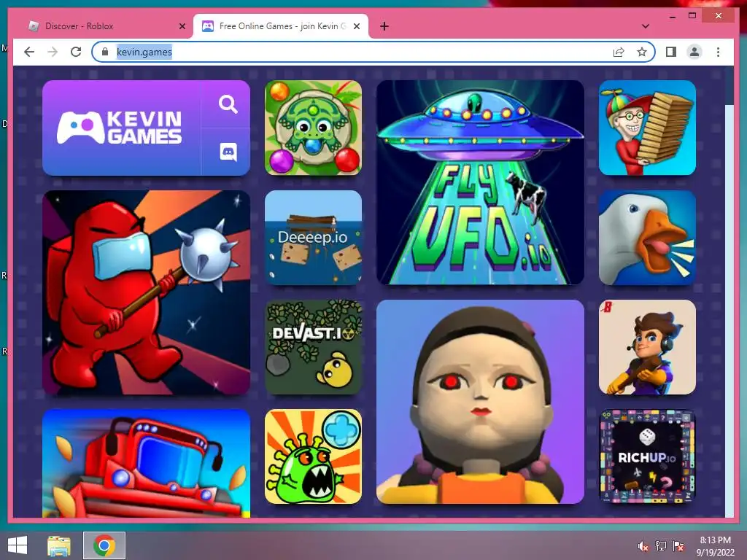
Task: Open the red-eyed doll game tile
Action: pos(480,402)
